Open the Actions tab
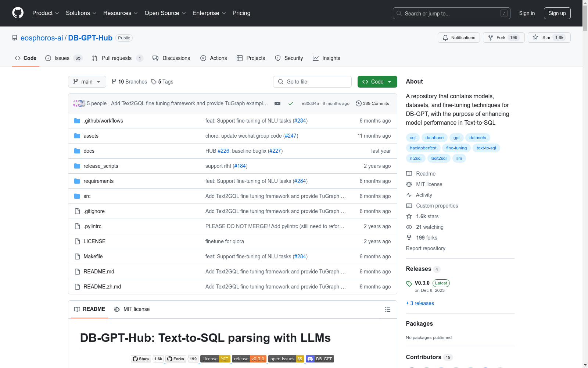This screenshot has width=588, height=368. pyautogui.click(x=214, y=58)
